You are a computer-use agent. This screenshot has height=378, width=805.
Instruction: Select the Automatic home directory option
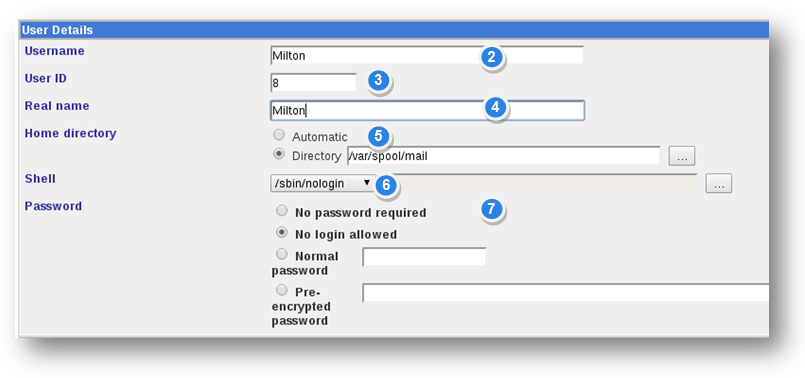tap(279, 135)
